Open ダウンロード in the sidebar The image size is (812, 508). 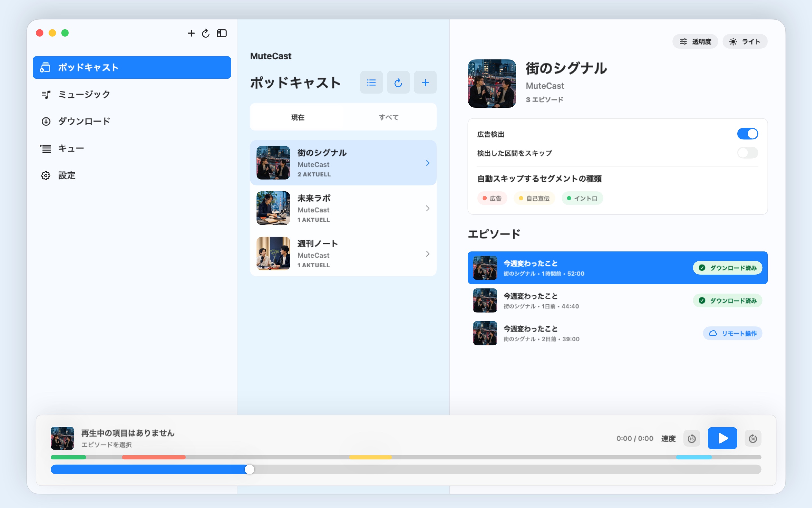coord(132,121)
